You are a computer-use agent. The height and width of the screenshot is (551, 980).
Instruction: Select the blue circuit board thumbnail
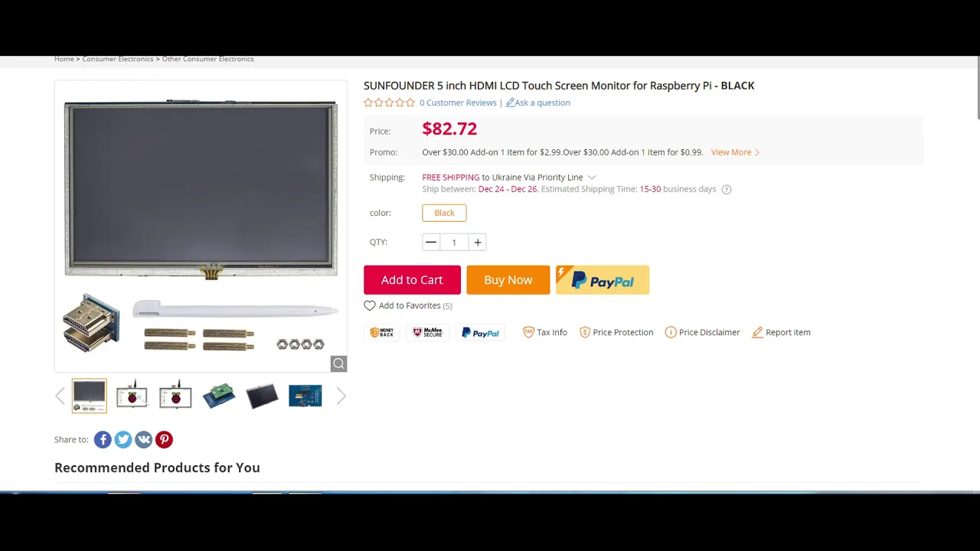(305, 396)
